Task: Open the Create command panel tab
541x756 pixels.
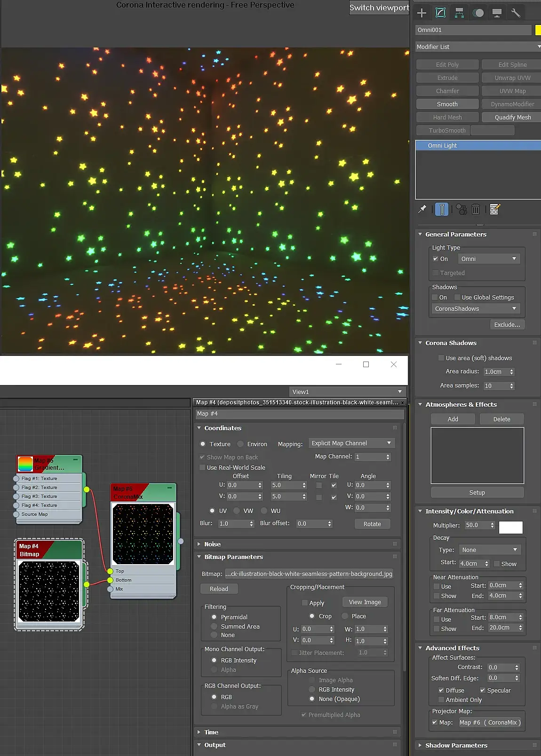Action: pyautogui.click(x=422, y=13)
